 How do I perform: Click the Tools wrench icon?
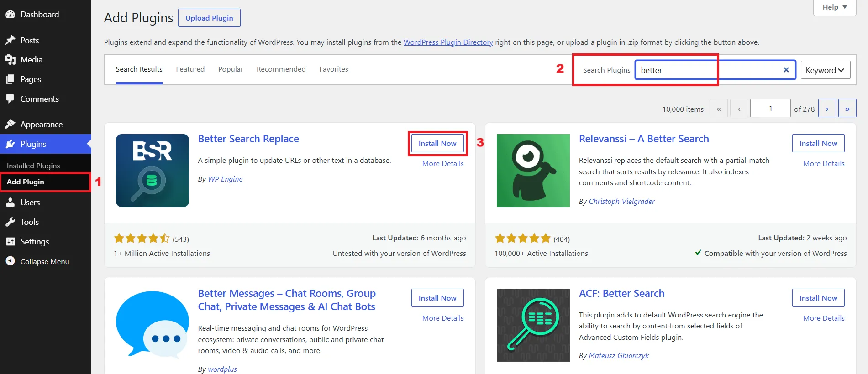point(10,222)
